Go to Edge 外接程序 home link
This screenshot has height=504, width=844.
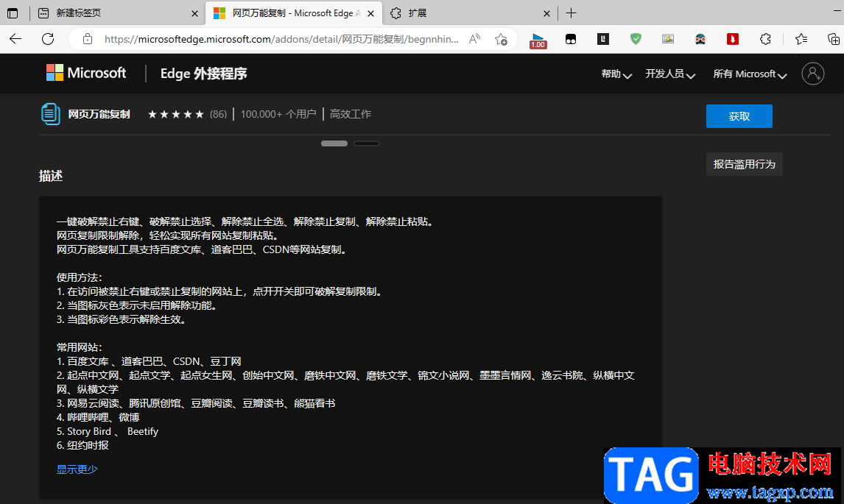[203, 73]
